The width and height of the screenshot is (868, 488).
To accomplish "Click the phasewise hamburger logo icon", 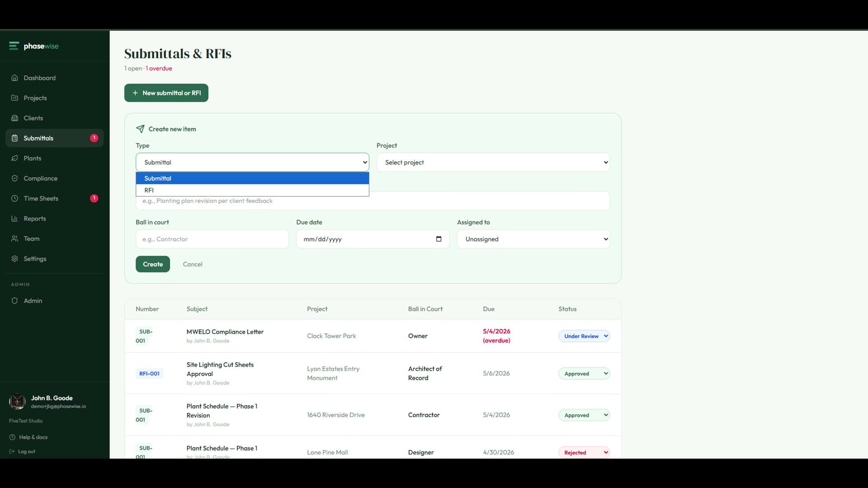I will (14, 46).
